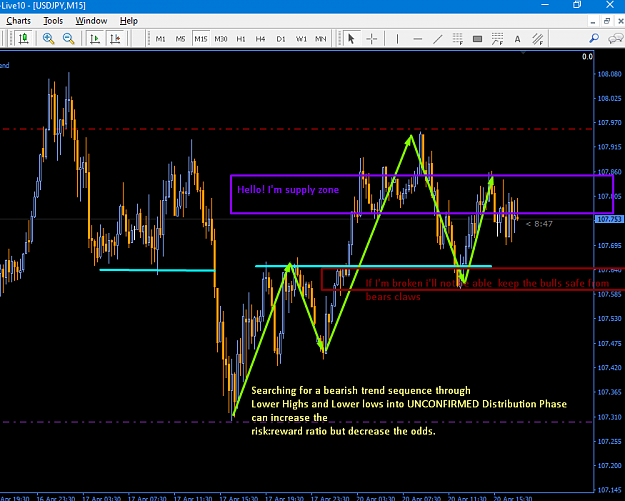Restore the inner chart window
This screenshot has width=625, height=501.
click(x=607, y=21)
